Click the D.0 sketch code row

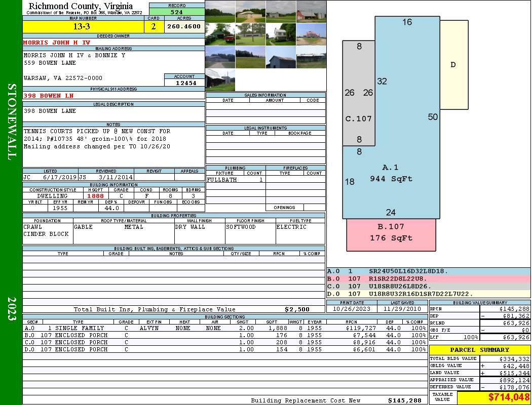[429, 294]
